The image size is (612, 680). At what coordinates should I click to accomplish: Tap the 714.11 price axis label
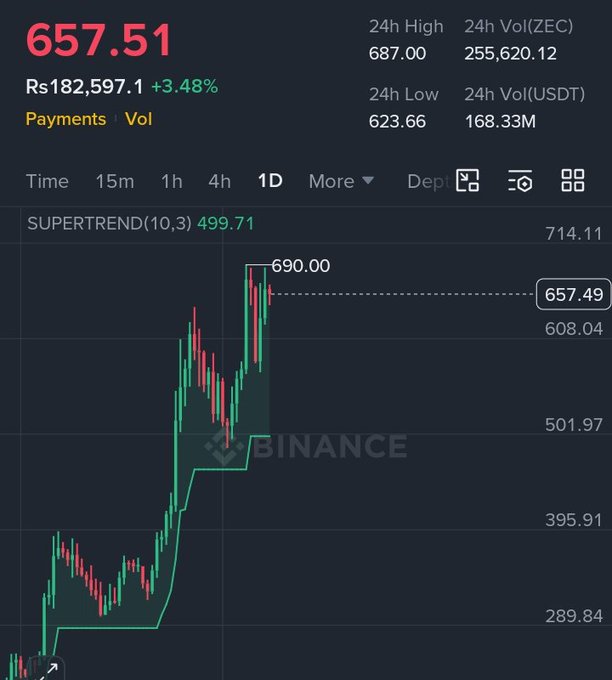tap(573, 234)
